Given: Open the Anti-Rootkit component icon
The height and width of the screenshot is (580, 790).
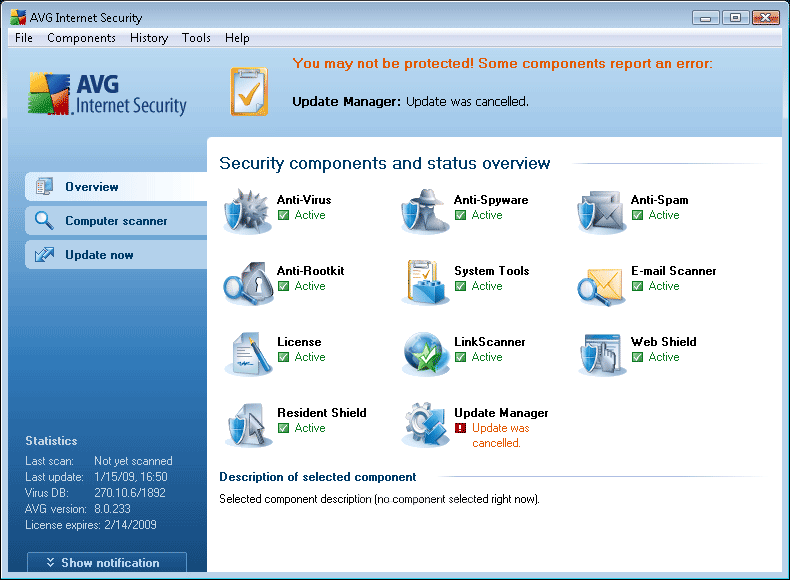Looking at the screenshot, I should [248, 283].
